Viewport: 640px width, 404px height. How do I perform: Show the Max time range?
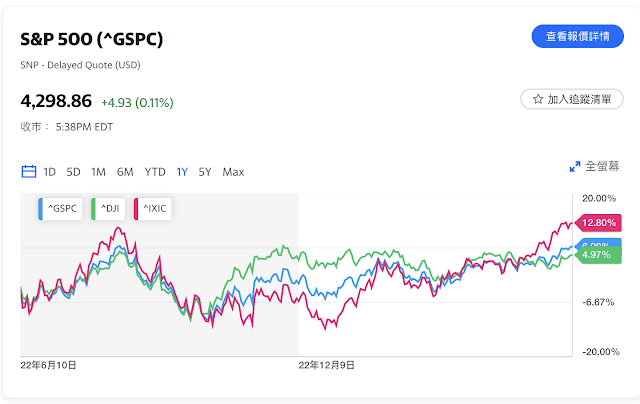pyautogui.click(x=233, y=172)
